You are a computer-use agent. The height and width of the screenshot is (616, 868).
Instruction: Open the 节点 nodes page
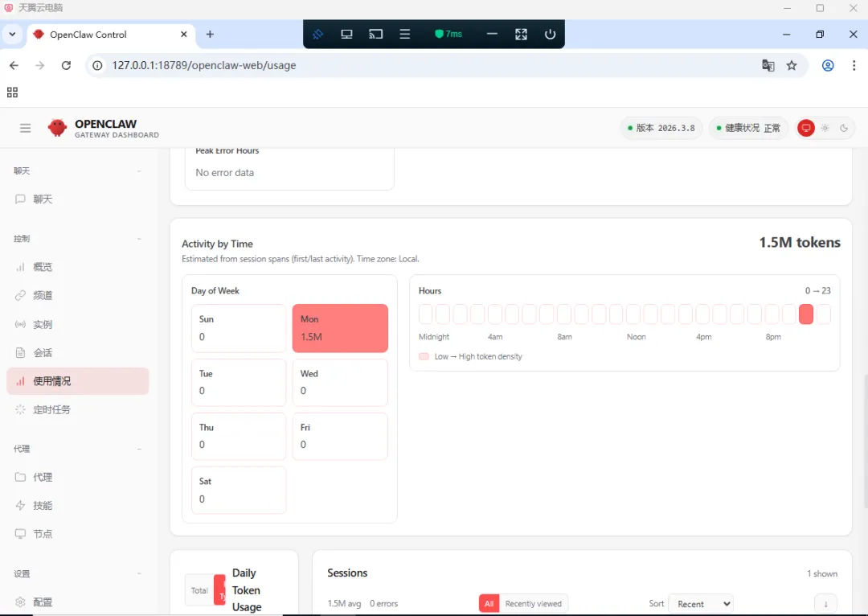[x=77, y=533]
